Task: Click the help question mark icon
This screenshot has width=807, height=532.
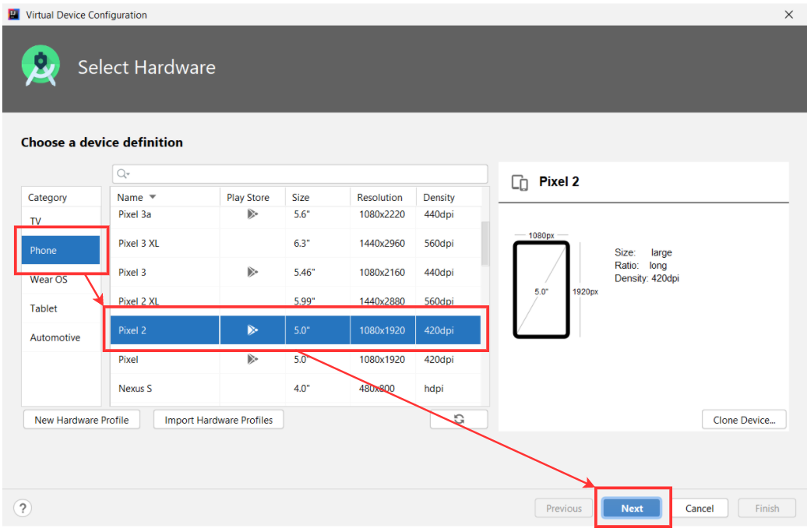Action: [23, 509]
